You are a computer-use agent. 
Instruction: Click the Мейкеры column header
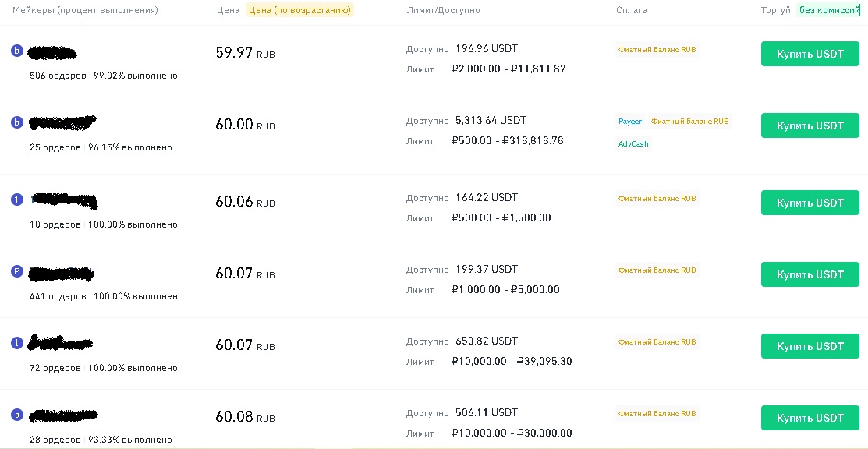pos(85,10)
